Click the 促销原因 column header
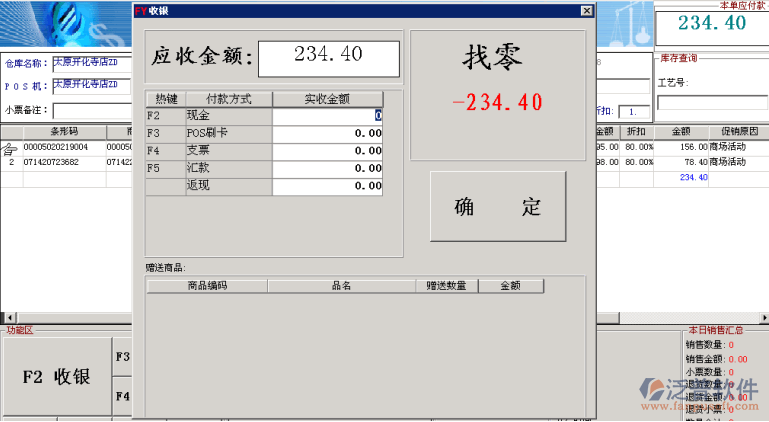 pyautogui.click(x=738, y=132)
